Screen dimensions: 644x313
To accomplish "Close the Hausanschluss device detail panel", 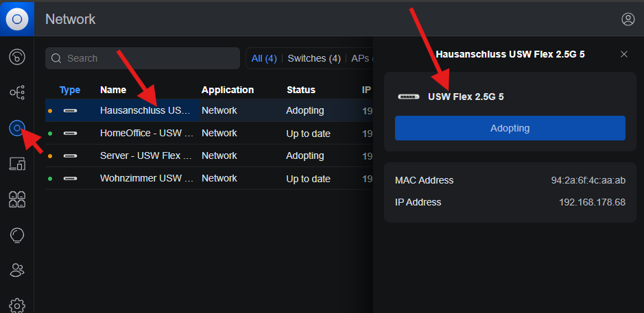I will 624,54.
